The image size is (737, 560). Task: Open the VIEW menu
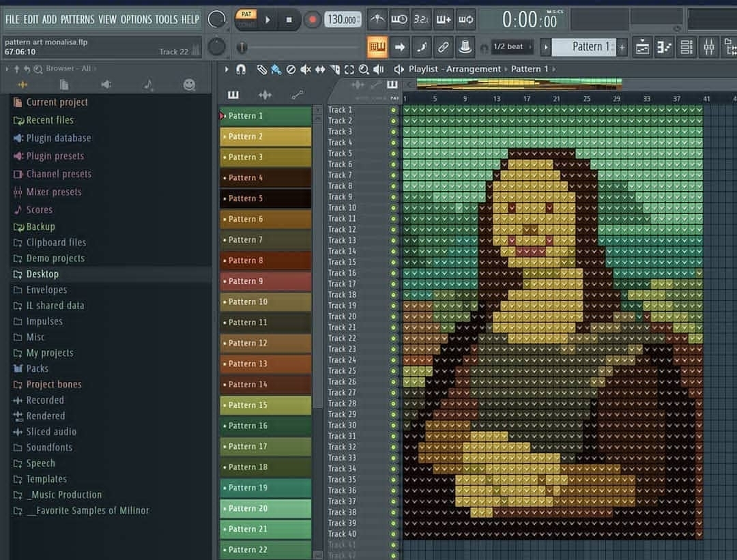point(107,19)
